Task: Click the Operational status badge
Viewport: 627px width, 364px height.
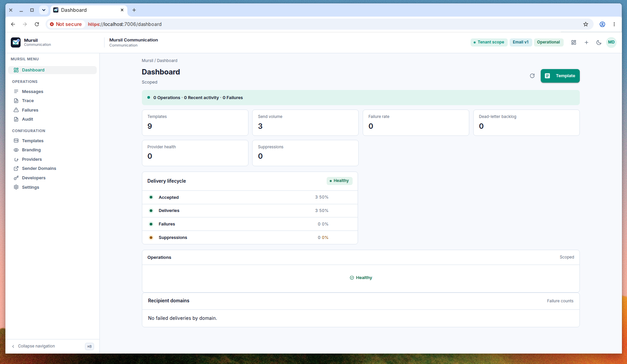Action: tap(548, 42)
